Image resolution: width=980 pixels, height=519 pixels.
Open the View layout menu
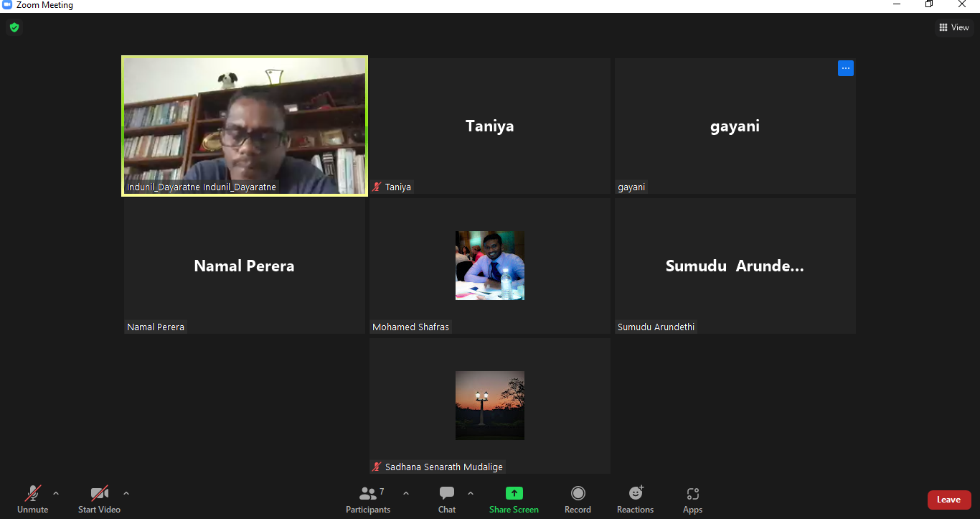953,27
